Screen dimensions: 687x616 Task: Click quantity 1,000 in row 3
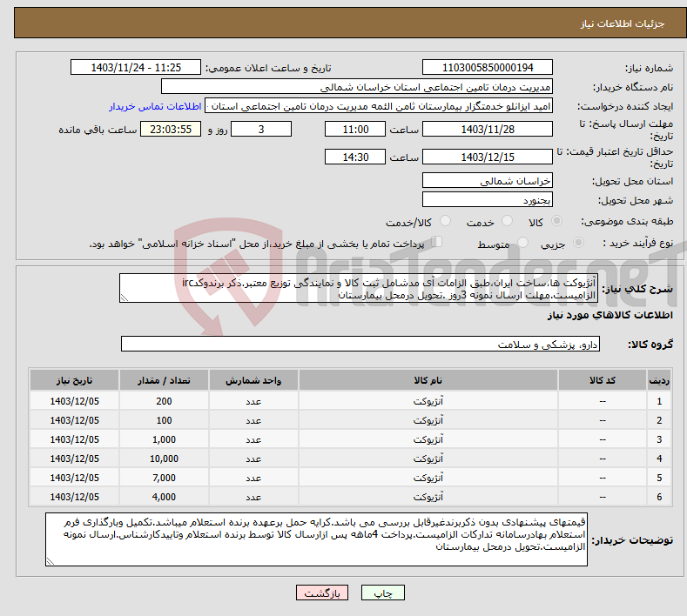(164, 439)
